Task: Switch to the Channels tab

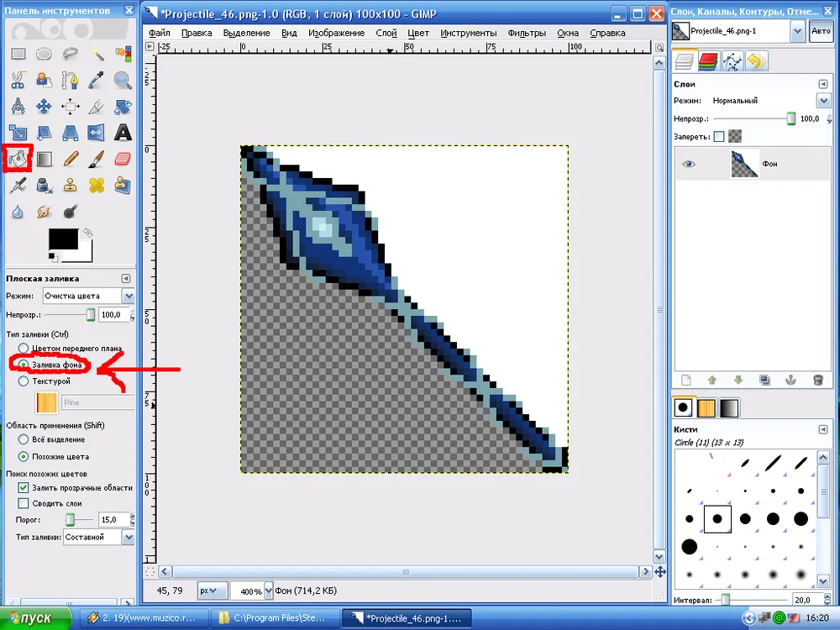Action: pyautogui.click(x=708, y=60)
